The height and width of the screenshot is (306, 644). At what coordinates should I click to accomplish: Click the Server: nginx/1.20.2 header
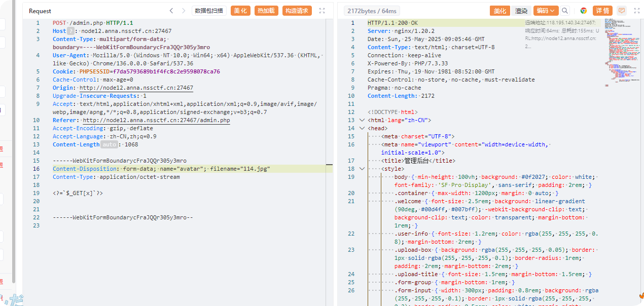point(401,31)
